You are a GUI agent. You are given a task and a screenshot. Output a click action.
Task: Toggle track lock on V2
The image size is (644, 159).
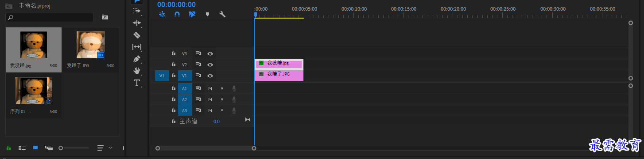(174, 64)
